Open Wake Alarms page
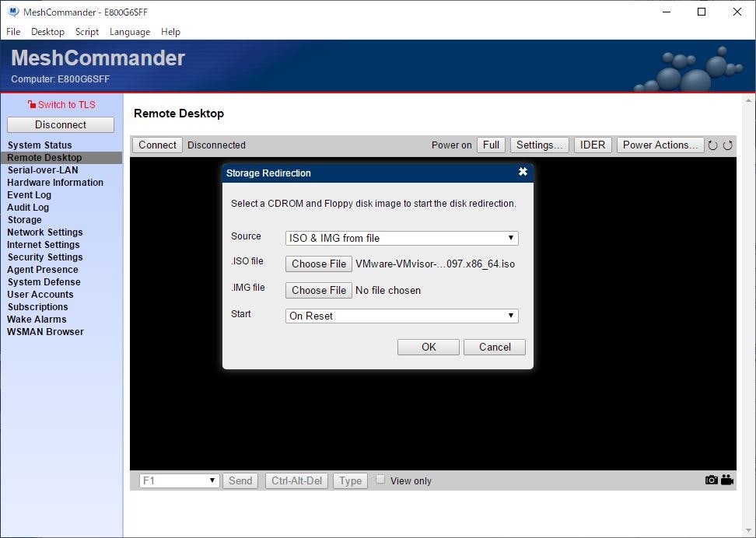The image size is (756, 538). [x=37, y=320]
